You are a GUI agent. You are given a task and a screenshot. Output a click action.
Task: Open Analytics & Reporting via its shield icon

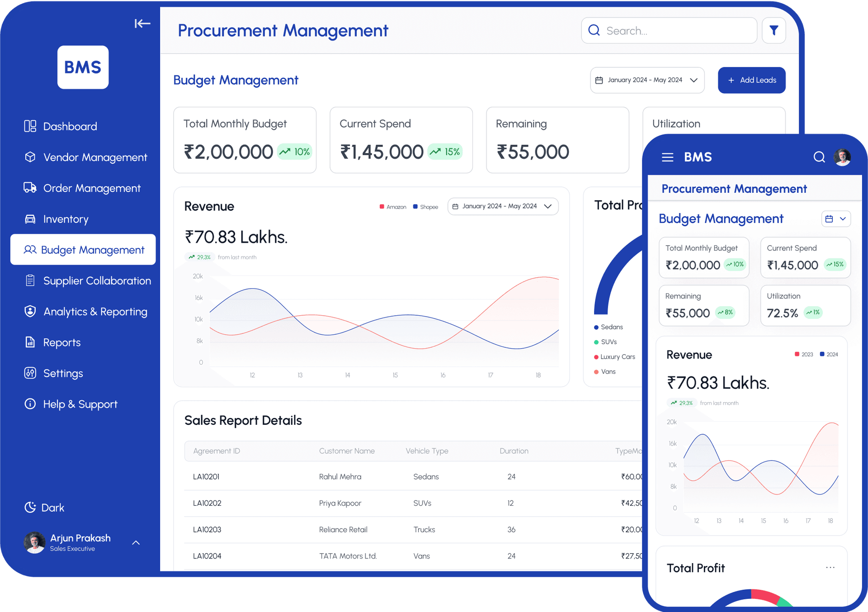(30, 311)
